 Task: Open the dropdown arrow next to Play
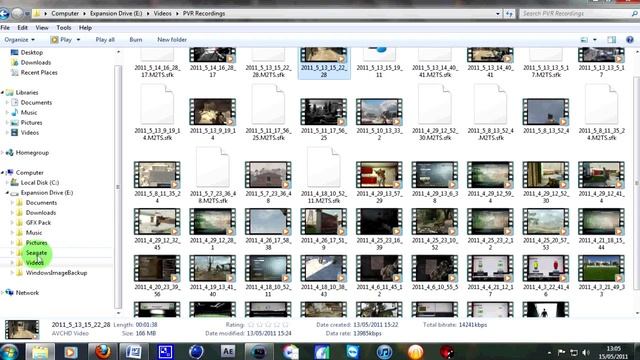(78, 40)
